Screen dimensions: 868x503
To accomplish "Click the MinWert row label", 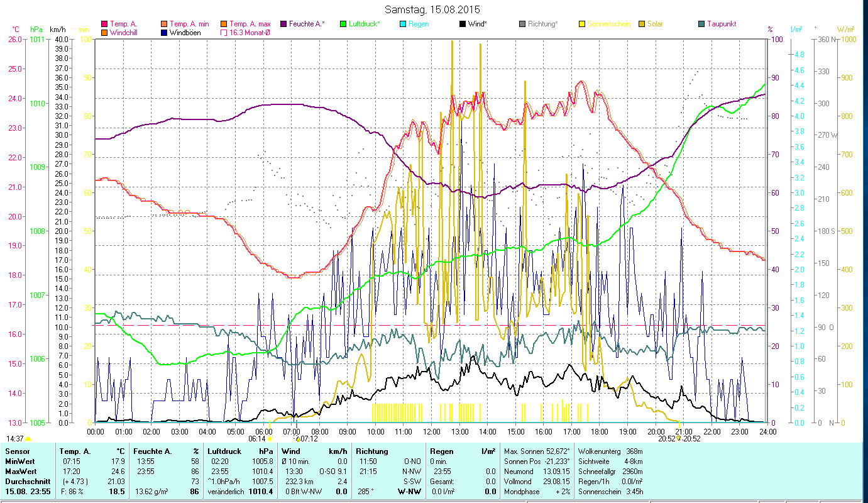I will click(21, 462).
